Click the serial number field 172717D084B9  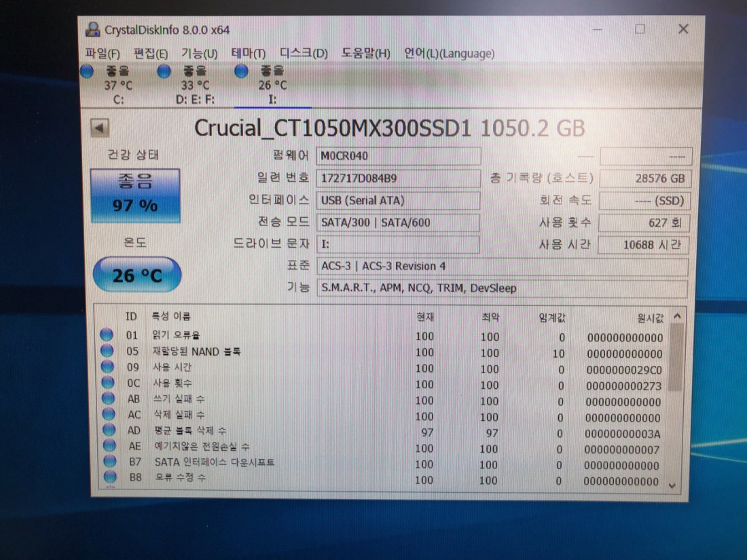click(x=397, y=179)
